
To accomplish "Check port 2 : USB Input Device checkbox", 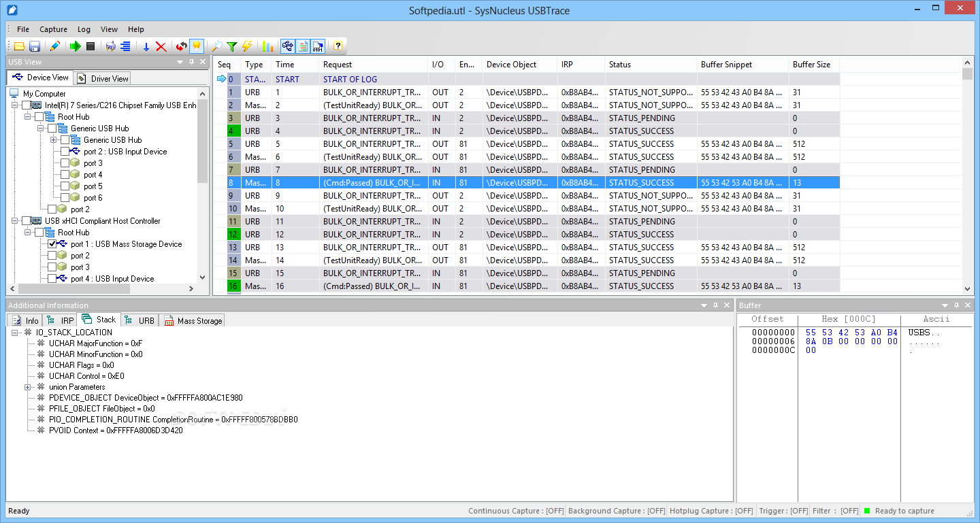I will point(65,152).
